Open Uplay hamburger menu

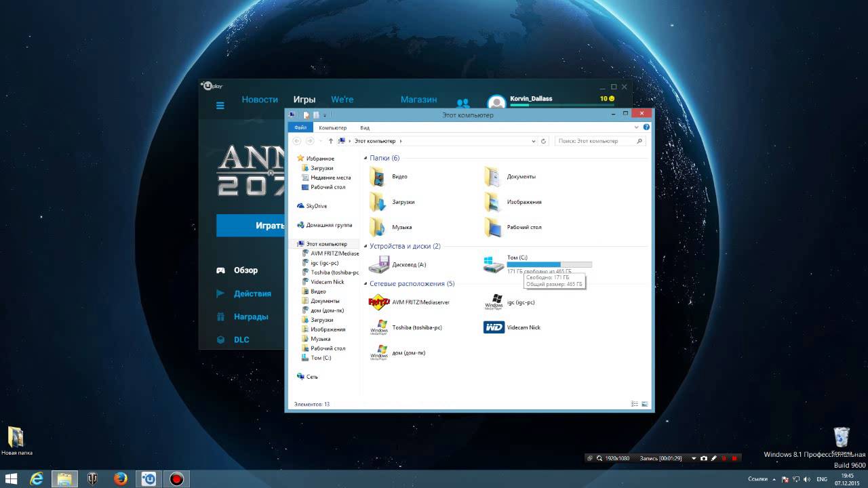click(x=220, y=105)
